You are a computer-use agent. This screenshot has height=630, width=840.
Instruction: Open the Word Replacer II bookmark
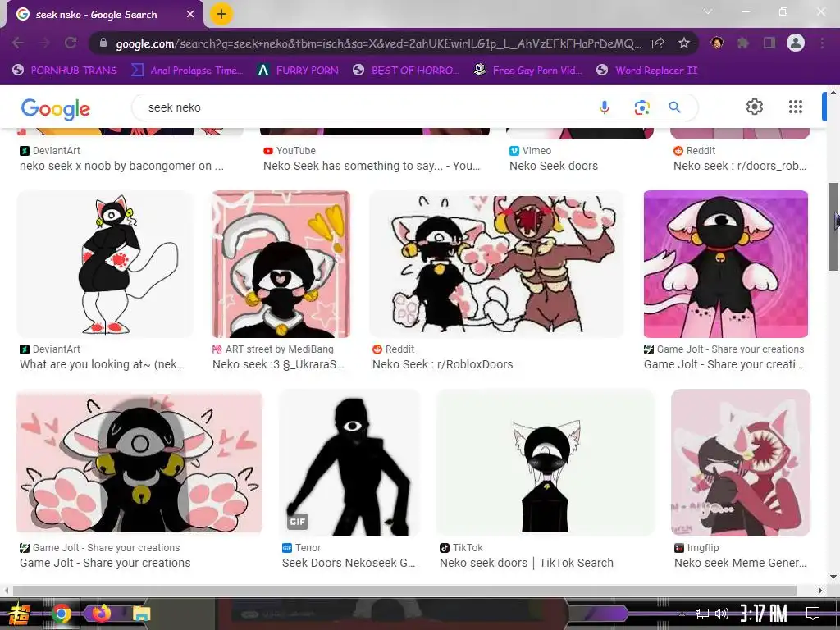pos(647,71)
